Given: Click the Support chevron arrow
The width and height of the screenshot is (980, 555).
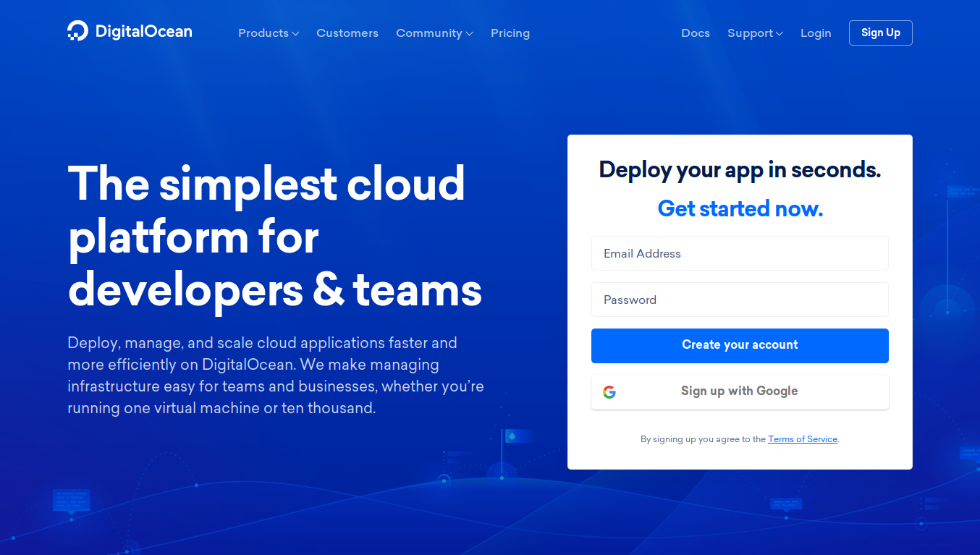Looking at the screenshot, I should click(x=780, y=33).
